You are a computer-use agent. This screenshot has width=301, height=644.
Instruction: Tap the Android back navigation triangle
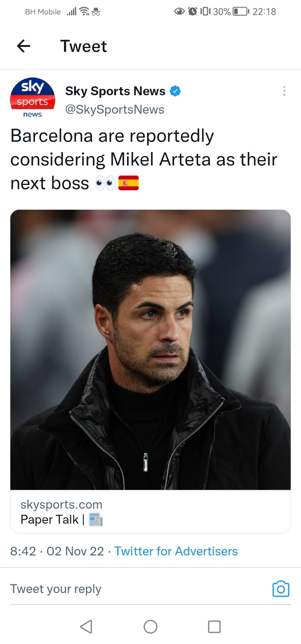click(86, 627)
